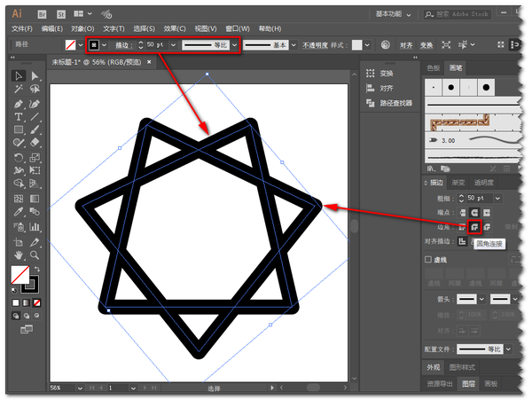
Task: Open Bridge via the Br icon
Action: click(42, 14)
